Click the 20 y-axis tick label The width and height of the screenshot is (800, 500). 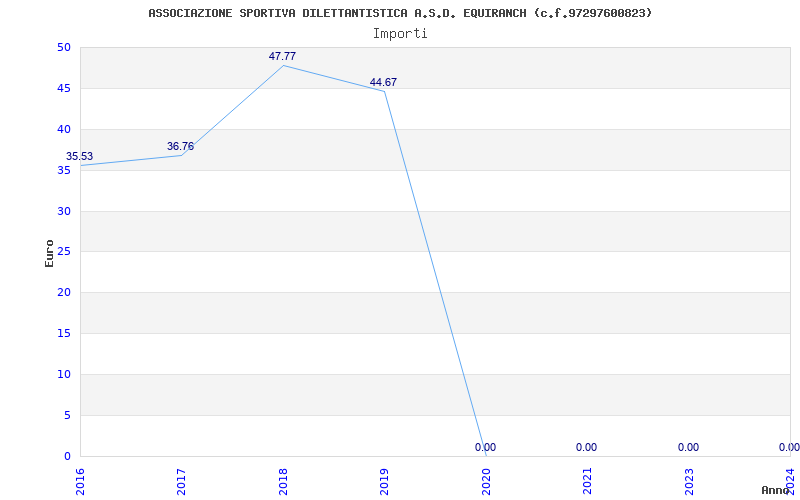[x=64, y=292]
